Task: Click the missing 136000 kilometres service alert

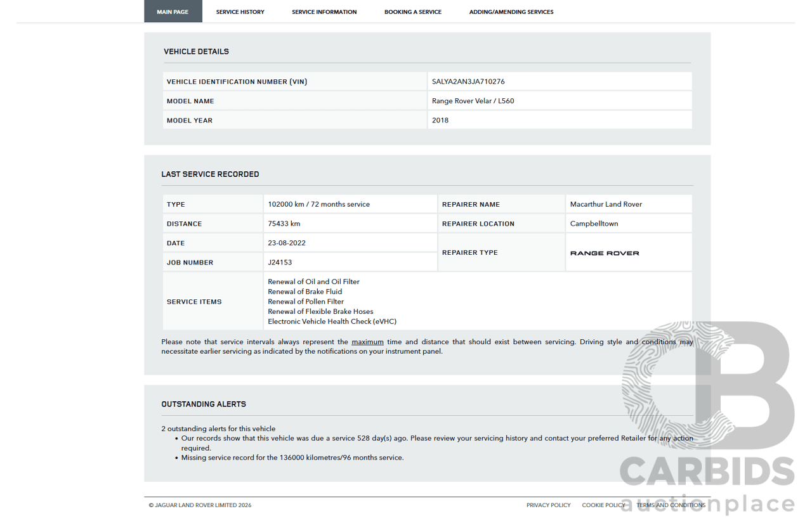Action: click(x=292, y=458)
